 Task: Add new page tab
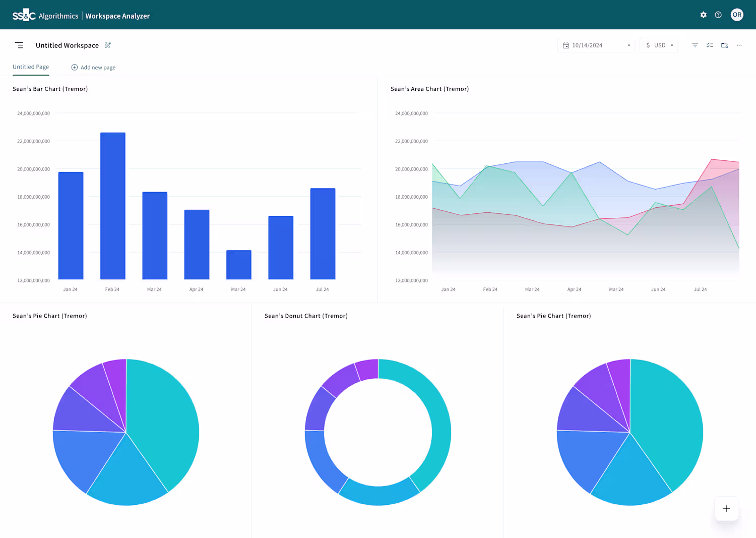93,67
